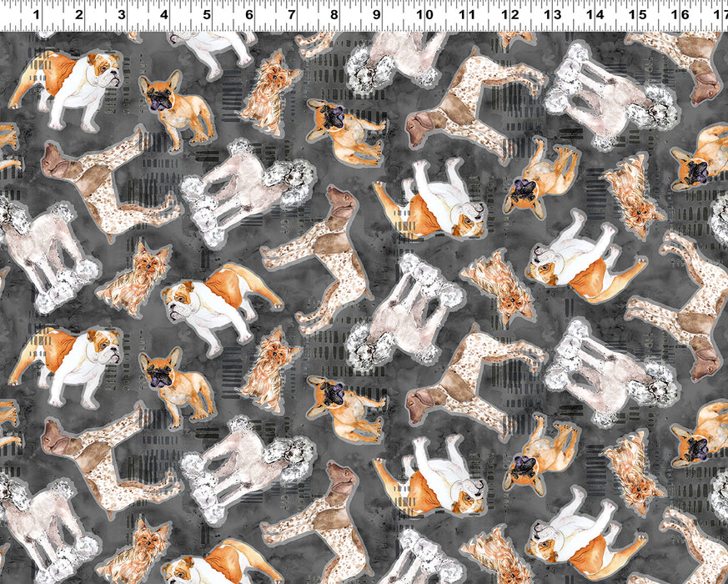This screenshot has width=728, height=584.
Task: Click the ruler number 2
Action: (x=79, y=14)
